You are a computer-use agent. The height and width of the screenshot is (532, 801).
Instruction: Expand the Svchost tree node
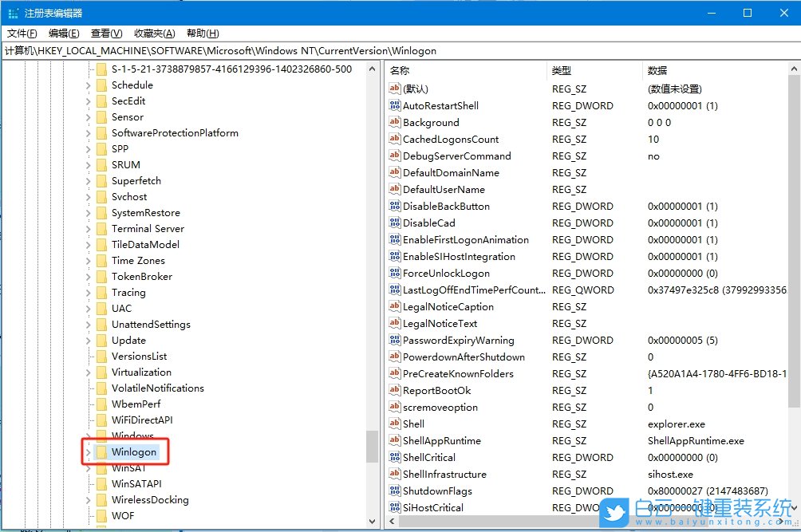coord(88,196)
